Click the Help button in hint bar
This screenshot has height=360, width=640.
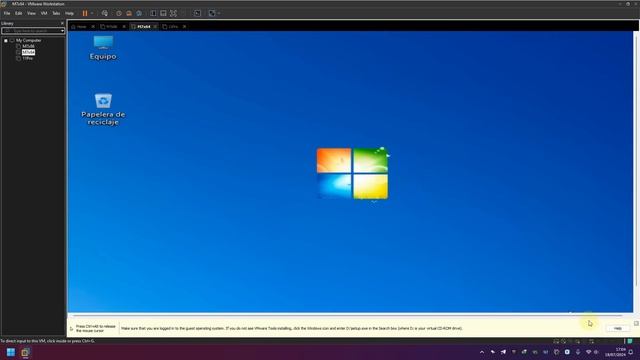click(618, 328)
